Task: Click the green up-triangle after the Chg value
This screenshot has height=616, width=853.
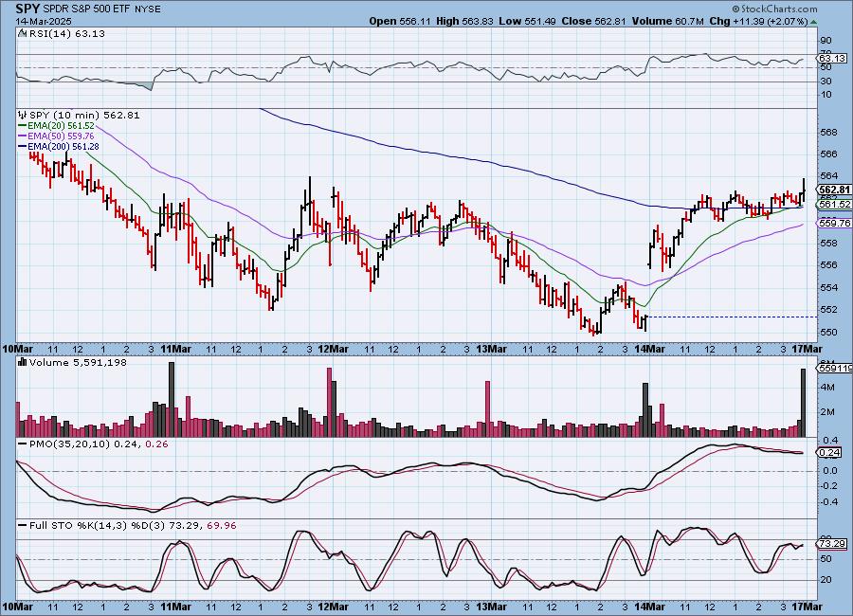Action: click(813, 22)
